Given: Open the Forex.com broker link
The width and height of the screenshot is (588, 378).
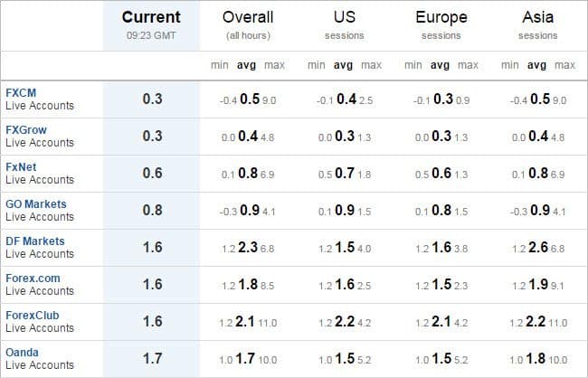Looking at the screenshot, I should 33,279.
